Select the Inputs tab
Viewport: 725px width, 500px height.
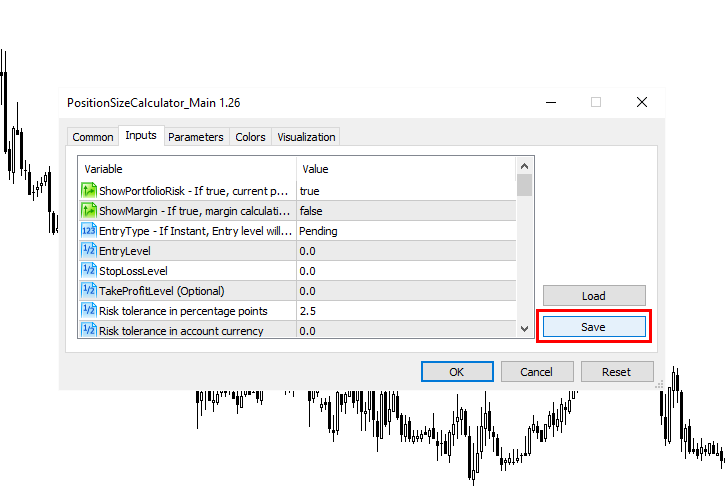click(141, 135)
